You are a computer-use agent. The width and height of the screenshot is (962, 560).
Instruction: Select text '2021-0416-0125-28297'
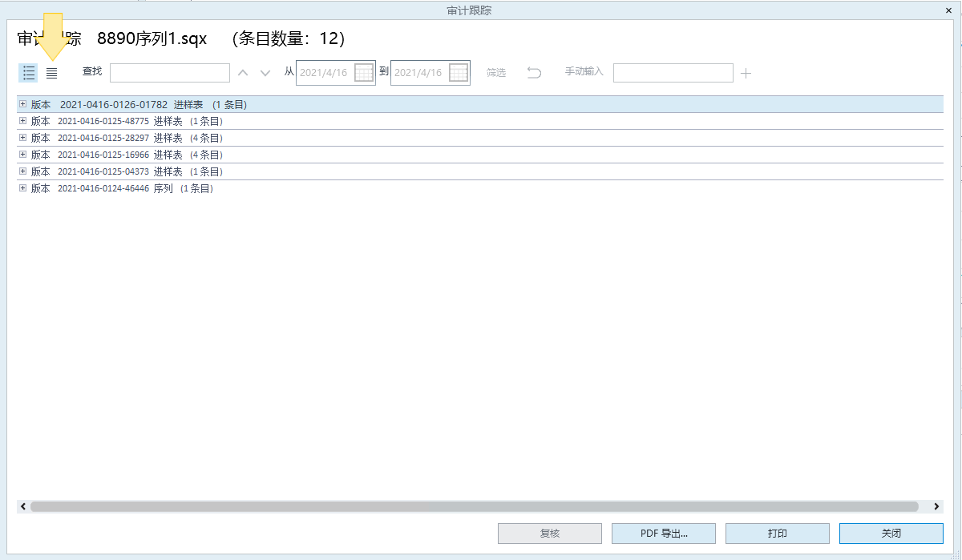click(x=103, y=139)
